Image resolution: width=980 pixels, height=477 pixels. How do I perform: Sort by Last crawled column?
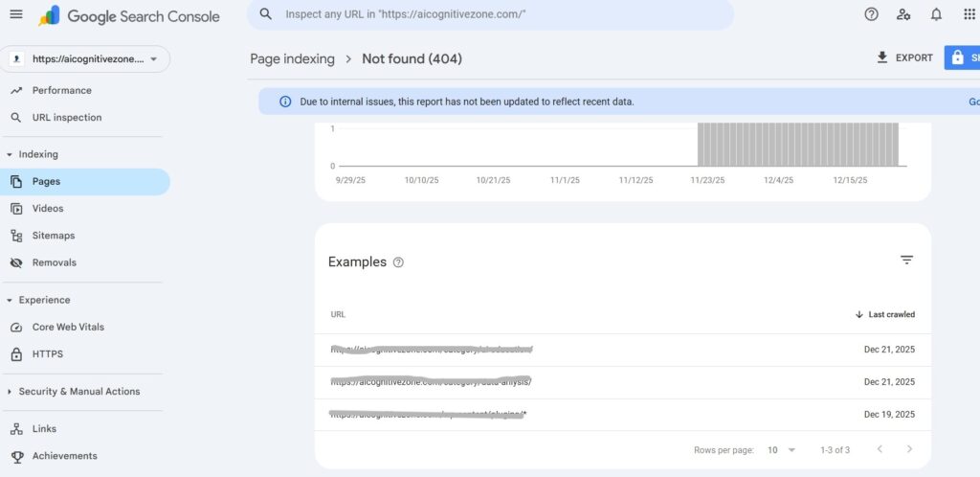[x=885, y=314]
